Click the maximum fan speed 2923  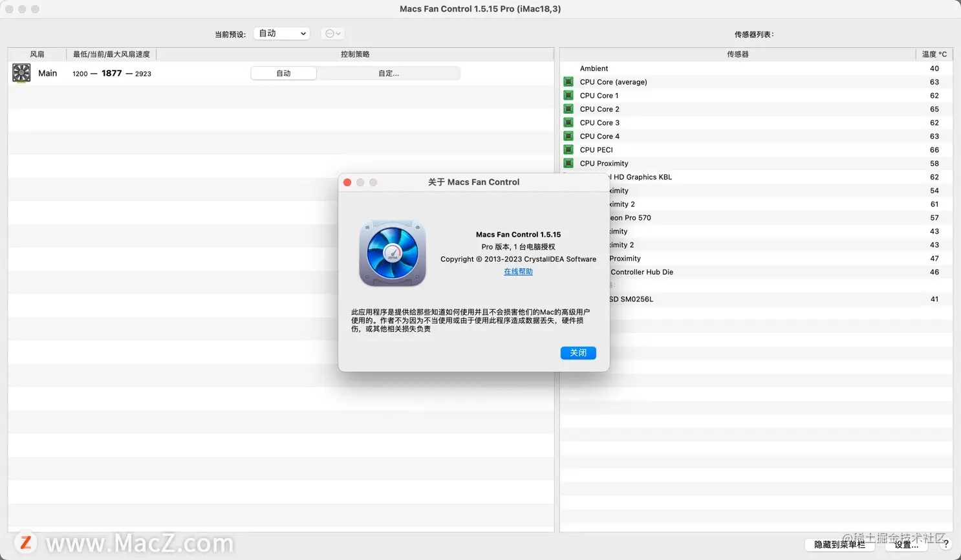tap(143, 74)
